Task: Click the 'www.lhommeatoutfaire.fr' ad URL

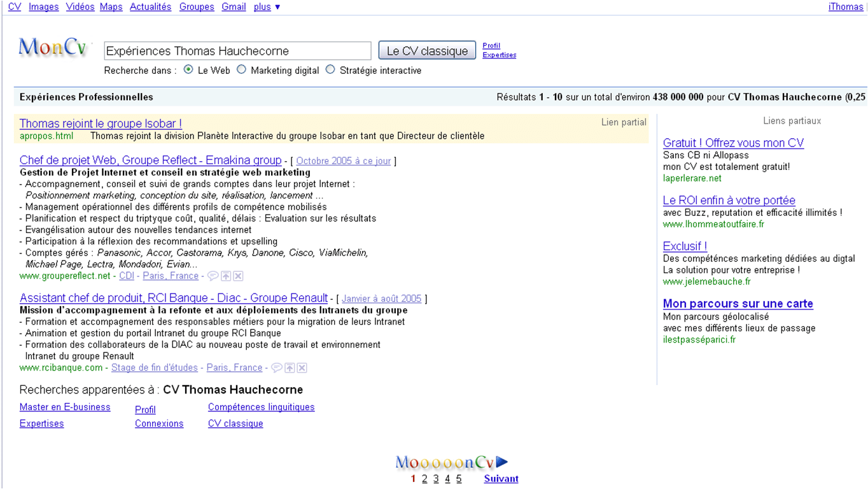Action: tap(713, 224)
